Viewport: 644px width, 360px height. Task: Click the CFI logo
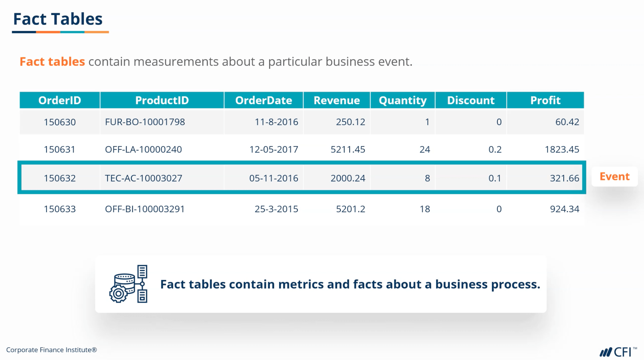[618, 352]
